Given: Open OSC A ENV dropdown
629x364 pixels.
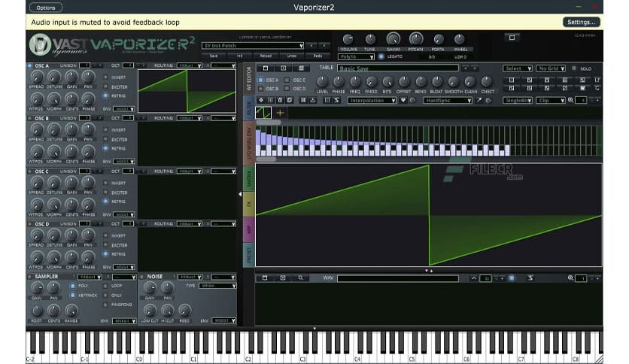Looking at the screenshot, I should click(124, 108).
